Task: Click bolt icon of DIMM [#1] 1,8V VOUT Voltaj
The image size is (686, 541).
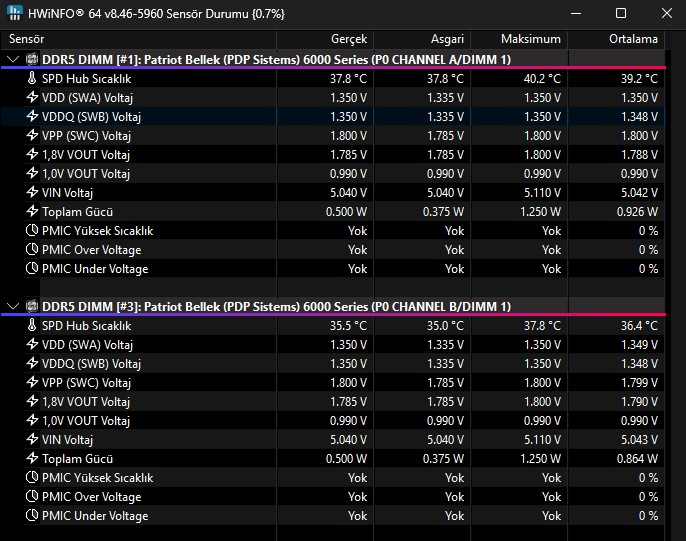Action: pyautogui.click(x=32, y=154)
